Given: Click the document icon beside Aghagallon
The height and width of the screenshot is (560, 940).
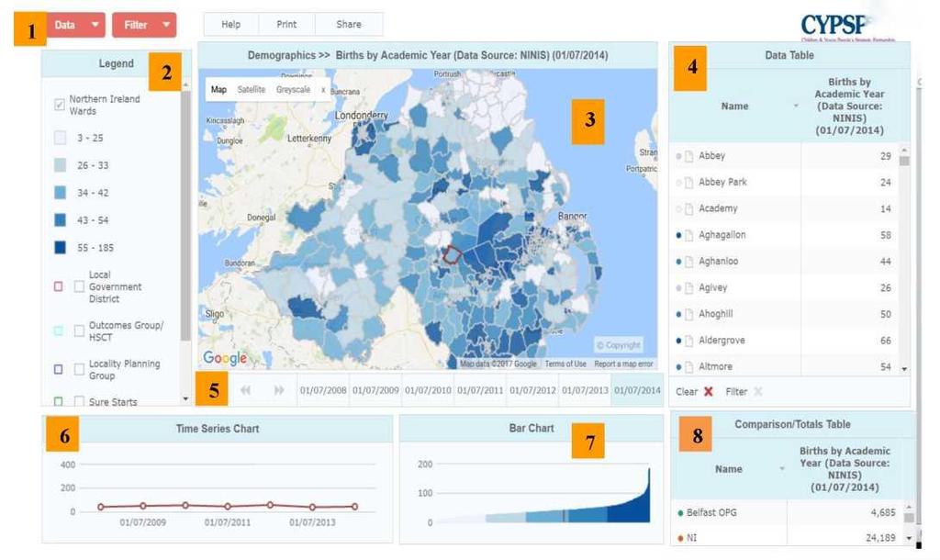Looking at the screenshot, I should coord(688,235).
